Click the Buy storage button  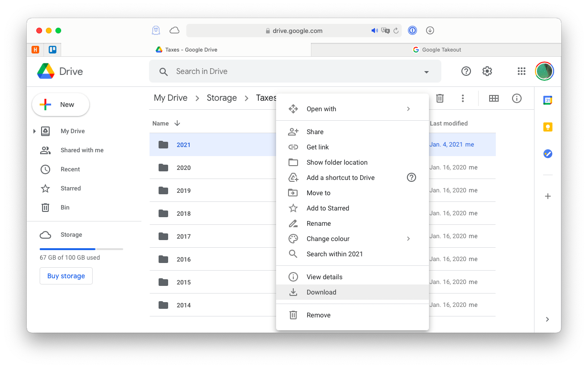(66, 276)
